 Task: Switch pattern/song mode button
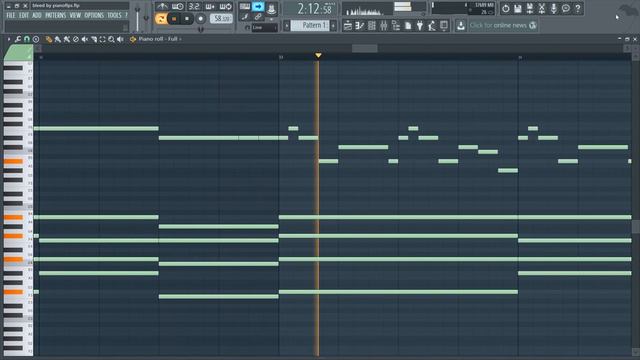(x=161, y=19)
